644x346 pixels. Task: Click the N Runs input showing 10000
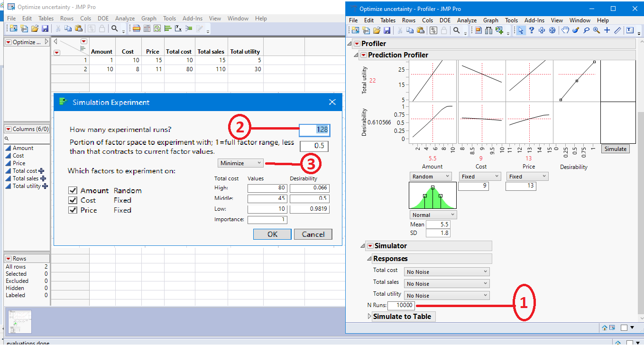coord(402,305)
